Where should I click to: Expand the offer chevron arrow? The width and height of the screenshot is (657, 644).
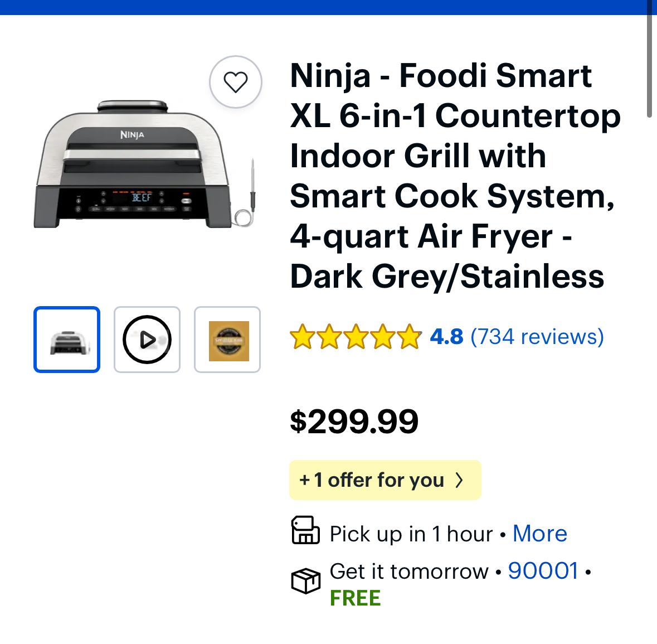(459, 480)
